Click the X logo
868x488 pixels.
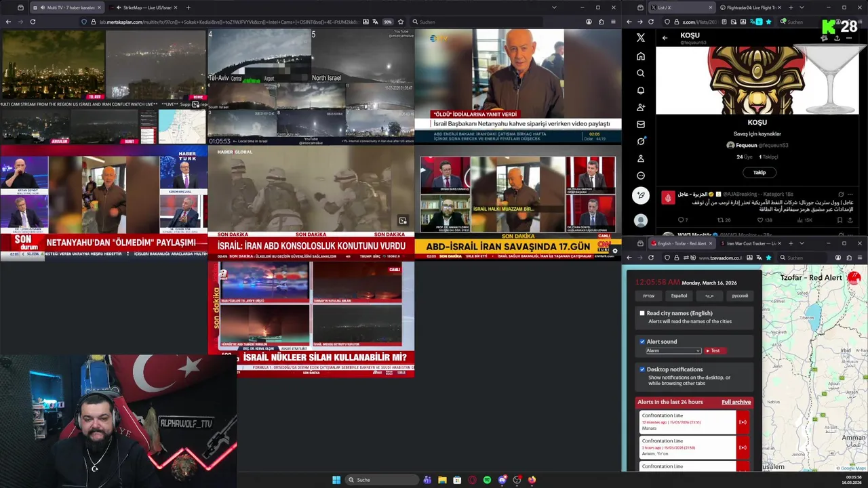(x=640, y=38)
